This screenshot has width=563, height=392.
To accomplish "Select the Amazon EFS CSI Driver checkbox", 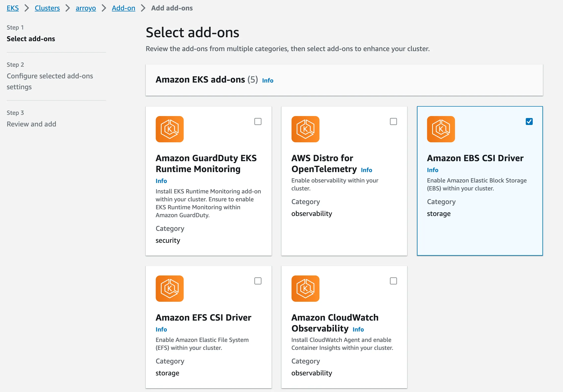I will [258, 281].
